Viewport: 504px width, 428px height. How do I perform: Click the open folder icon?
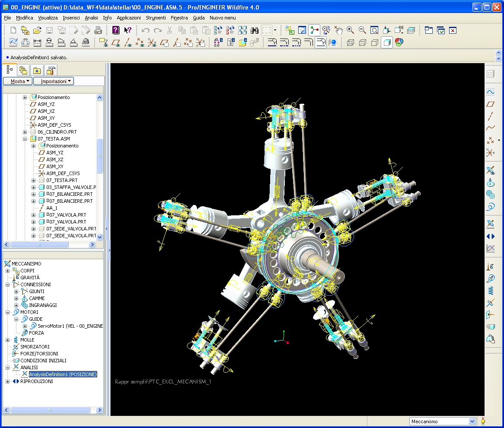37,31
